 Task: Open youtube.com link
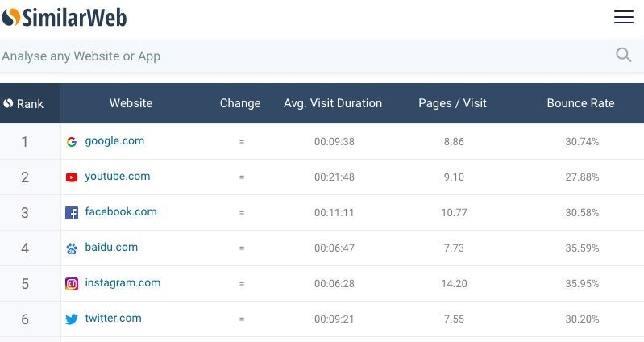click(x=118, y=177)
